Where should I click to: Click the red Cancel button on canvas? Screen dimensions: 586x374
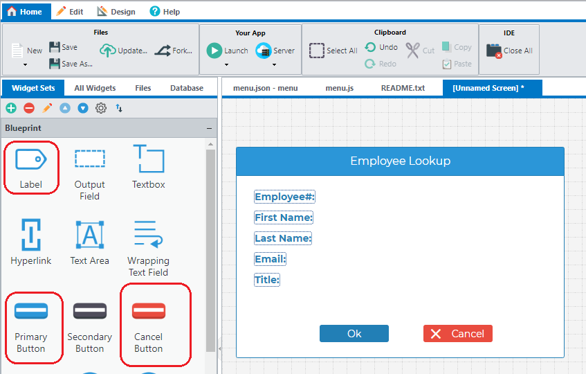[458, 333]
